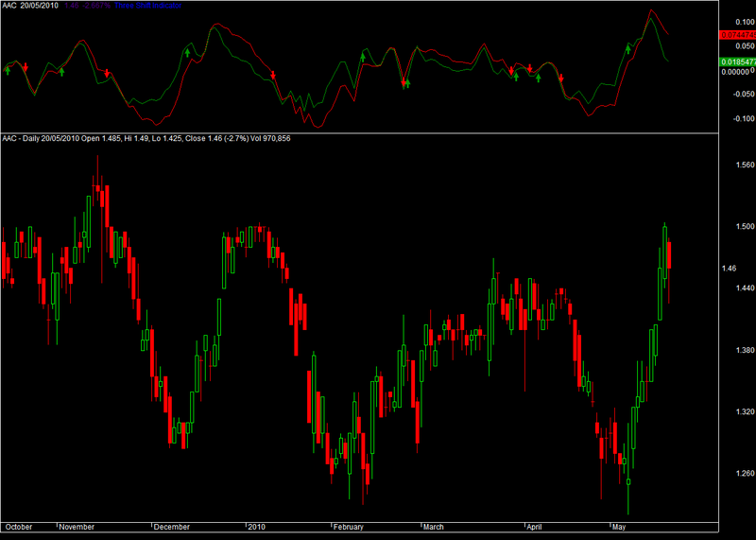Select the October date axis label
The height and width of the screenshot is (540, 756).
pos(18,527)
